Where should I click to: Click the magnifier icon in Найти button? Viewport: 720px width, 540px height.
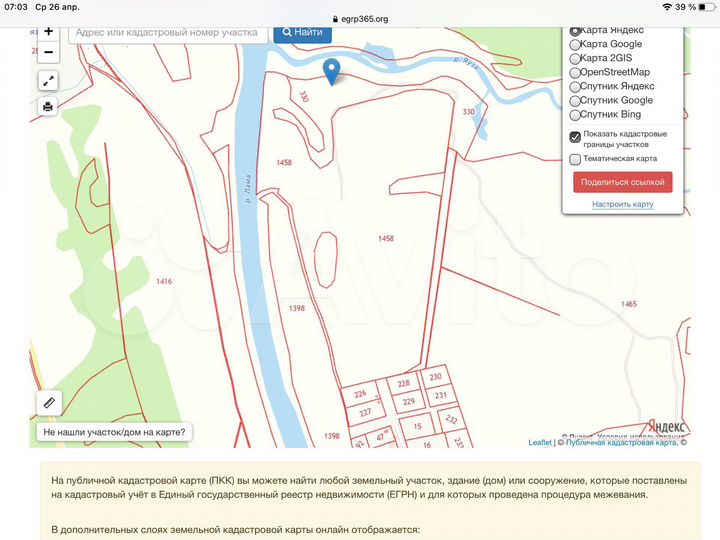pos(287,32)
